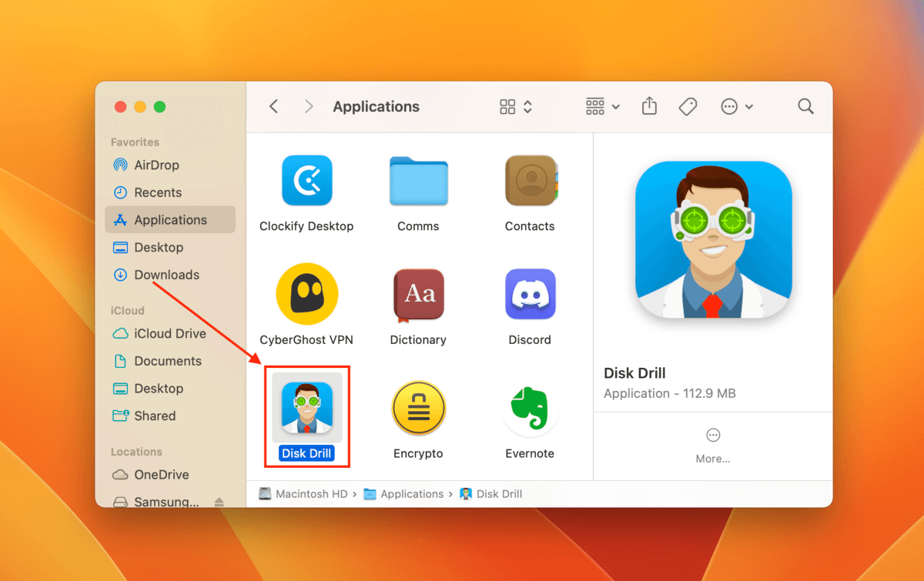
Task: Eject the Samsung drive in sidebar
Action: pyautogui.click(x=219, y=502)
